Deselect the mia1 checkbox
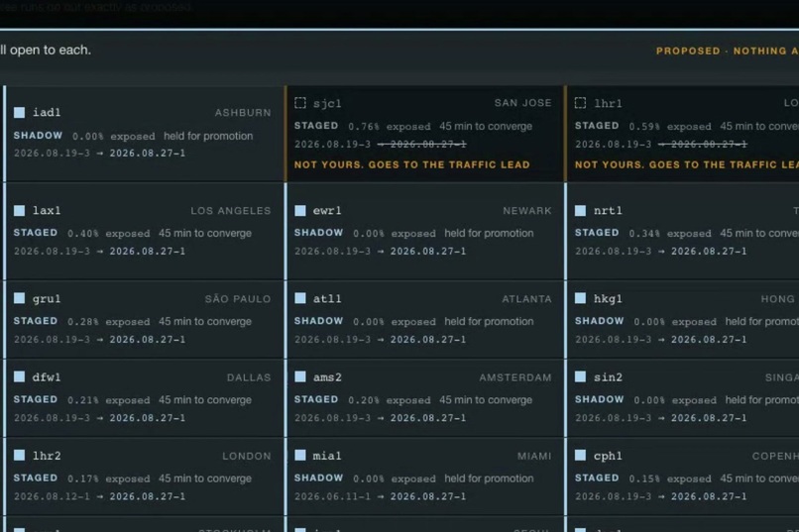 pyautogui.click(x=300, y=455)
